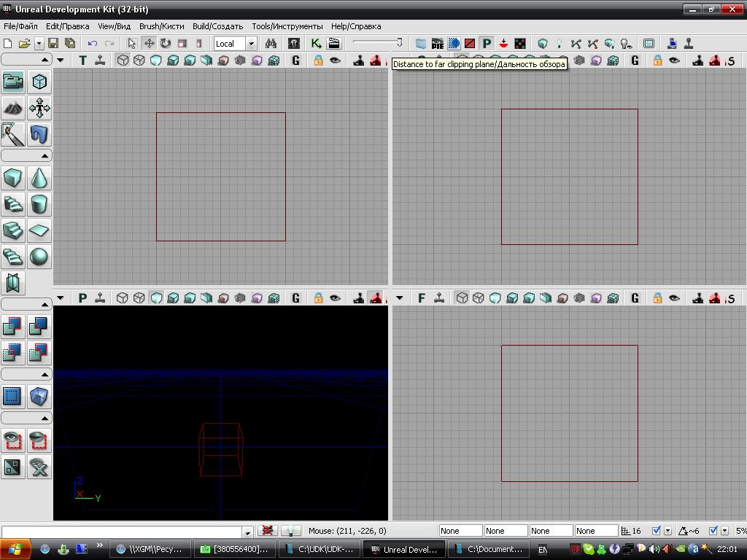The image size is (747, 560).
Task: Toggle the rotation grid snapping checkbox
Action: [713, 531]
